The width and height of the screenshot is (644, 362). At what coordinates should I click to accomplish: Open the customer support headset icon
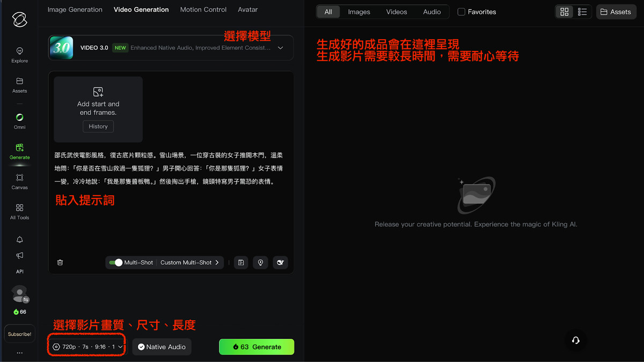[x=575, y=341]
